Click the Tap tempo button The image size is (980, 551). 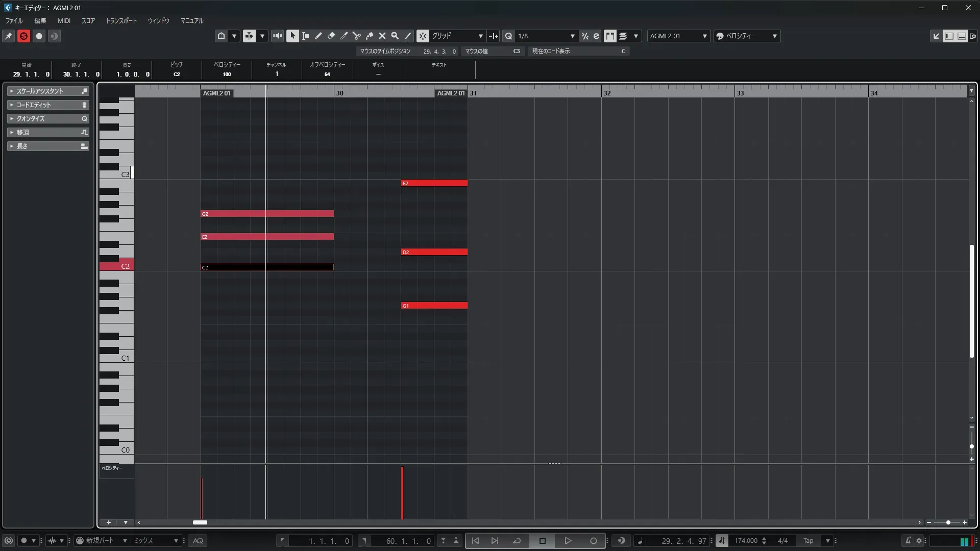click(x=808, y=541)
